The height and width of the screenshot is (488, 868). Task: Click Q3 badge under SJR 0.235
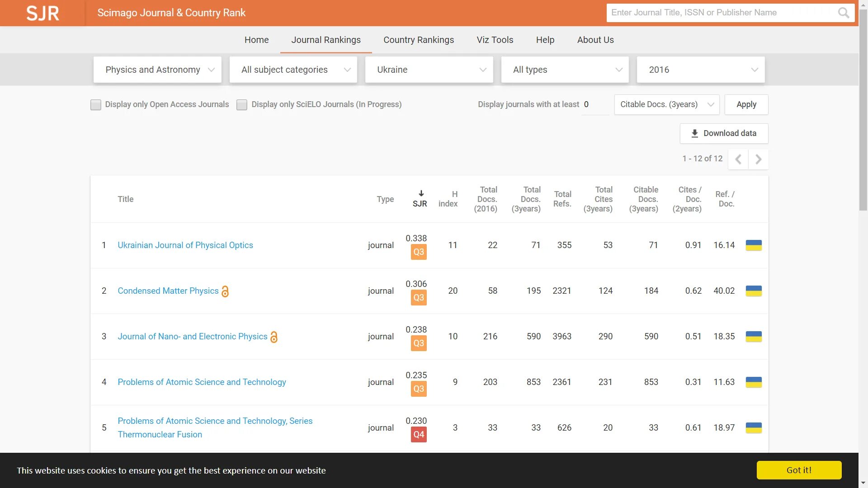tap(419, 389)
